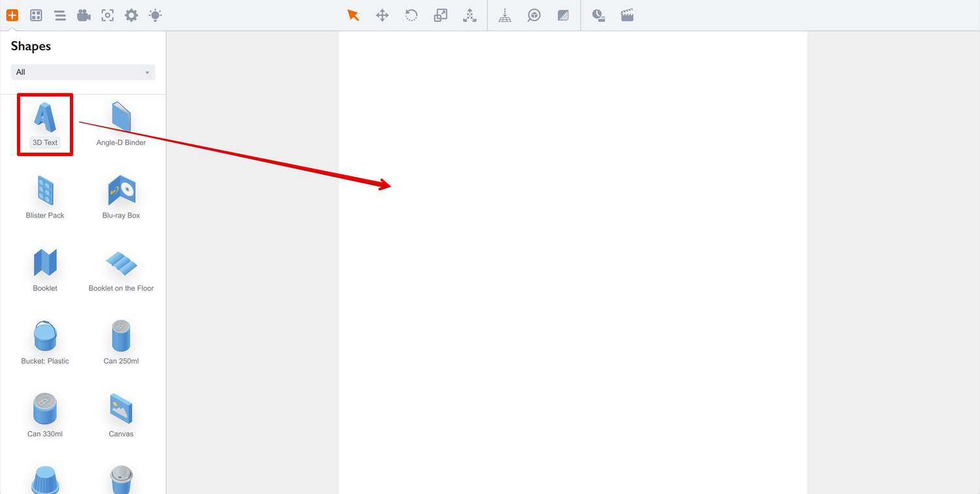The height and width of the screenshot is (494, 980).
Task: Select the Blu-ray Box shape
Action: click(x=121, y=197)
